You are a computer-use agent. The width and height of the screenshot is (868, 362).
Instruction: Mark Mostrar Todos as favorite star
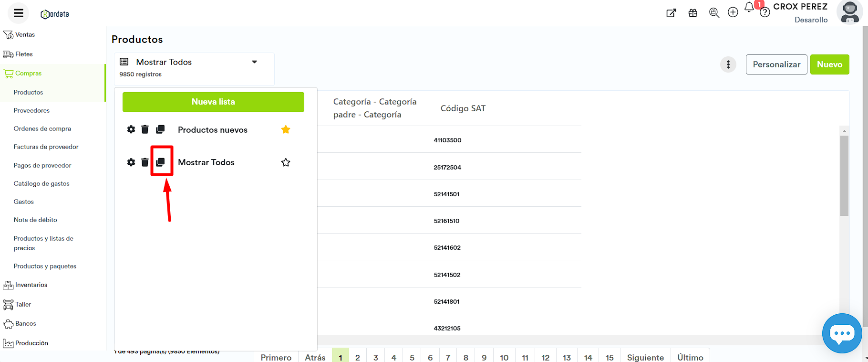tap(286, 162)
